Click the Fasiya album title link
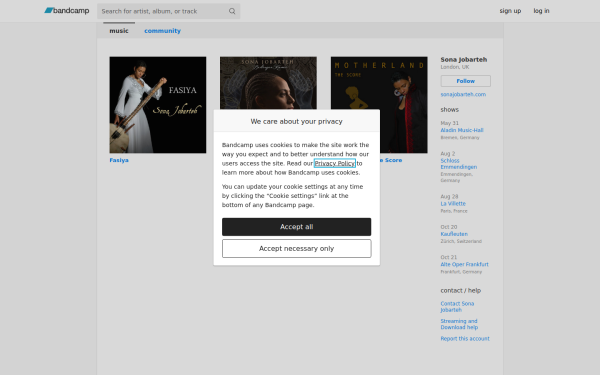This screenshot has width=600, height=375. tap(119, 160)
